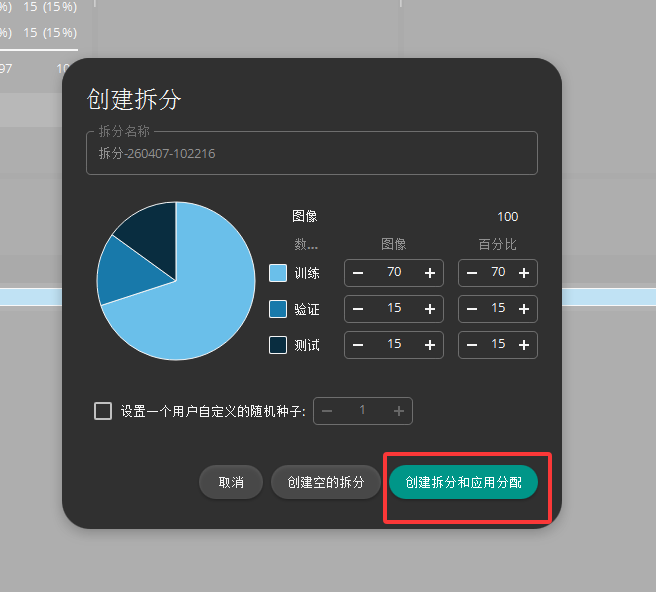Increase 验证 percentage with plus
Viewport: 656px width, 592px height.
coord(524,309)
